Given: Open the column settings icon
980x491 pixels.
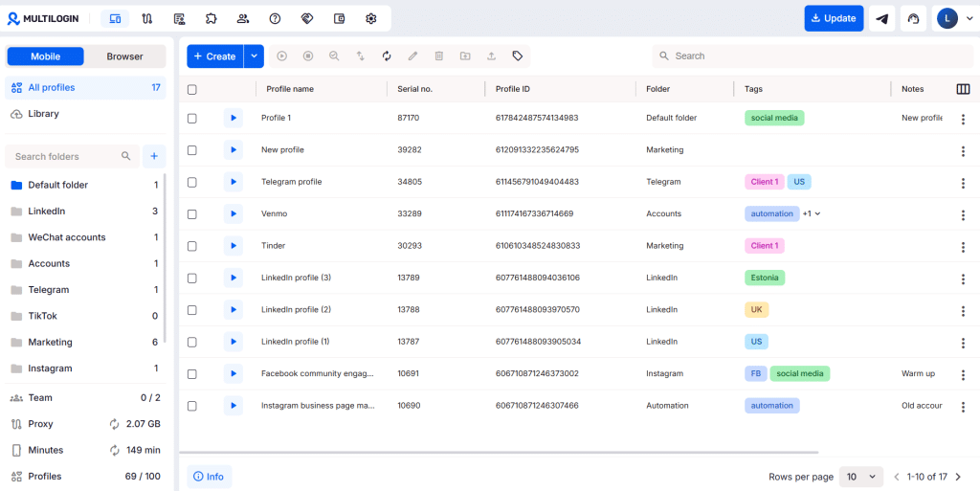Looking at the screenshot, I should [963, 89].
